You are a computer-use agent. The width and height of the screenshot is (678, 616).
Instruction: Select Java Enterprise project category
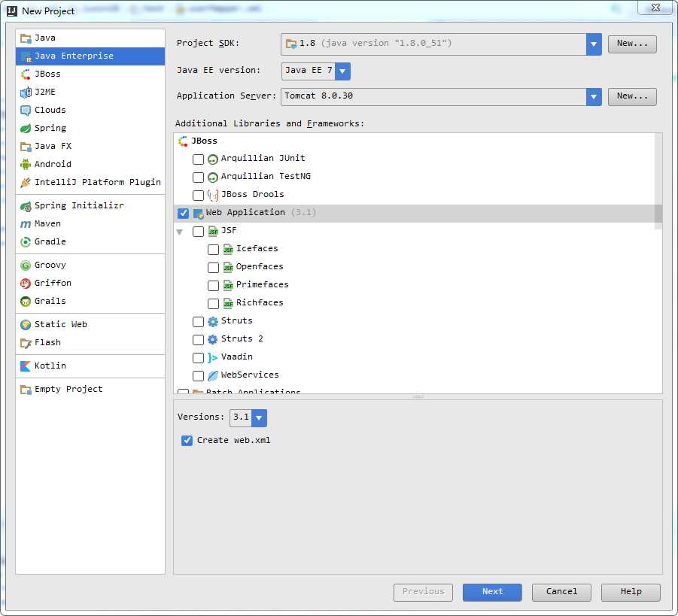[90, 56]
